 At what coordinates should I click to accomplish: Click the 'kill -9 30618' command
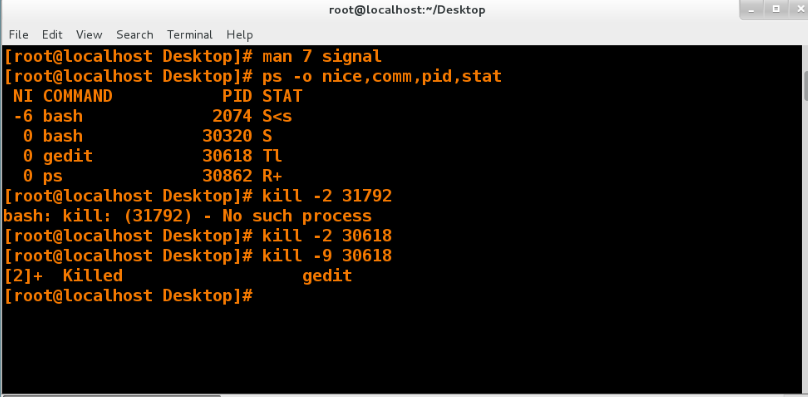point(327,256)
